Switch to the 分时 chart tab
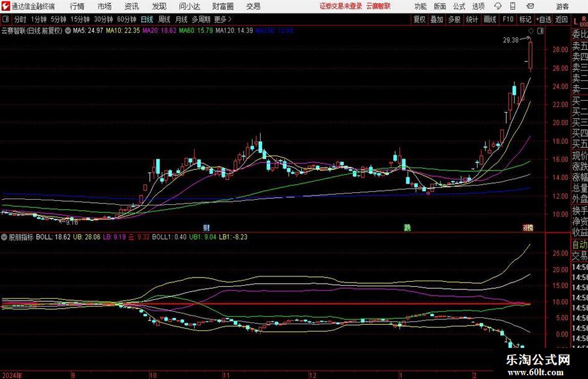 20,19
